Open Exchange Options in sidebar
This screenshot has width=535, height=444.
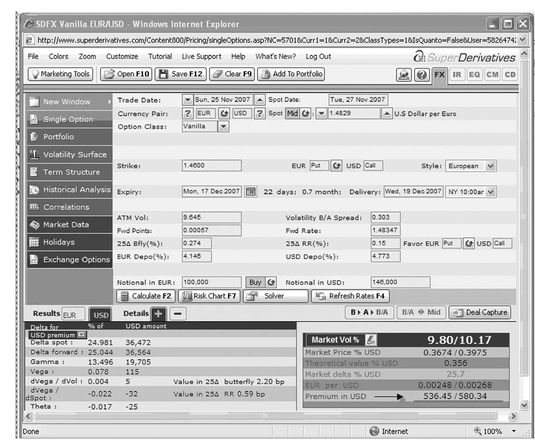(x=70, y=260)
